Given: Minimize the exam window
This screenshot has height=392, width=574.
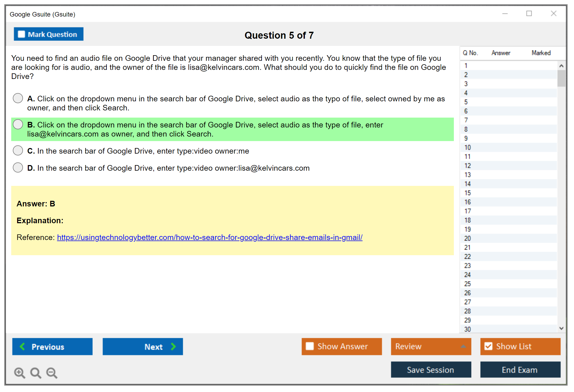Looking at the screenshot, I should click(505, 14).
